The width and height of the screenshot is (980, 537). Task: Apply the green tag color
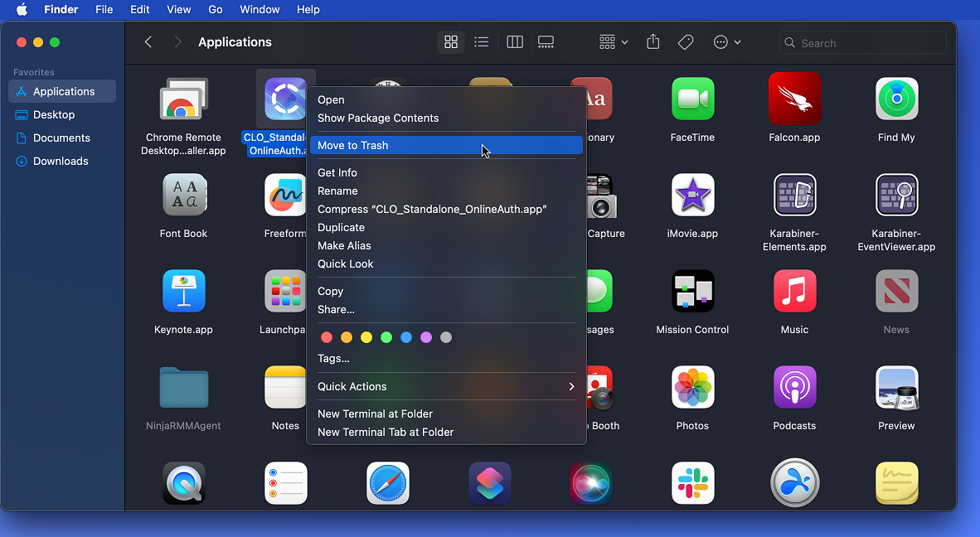tap(386, 337)
